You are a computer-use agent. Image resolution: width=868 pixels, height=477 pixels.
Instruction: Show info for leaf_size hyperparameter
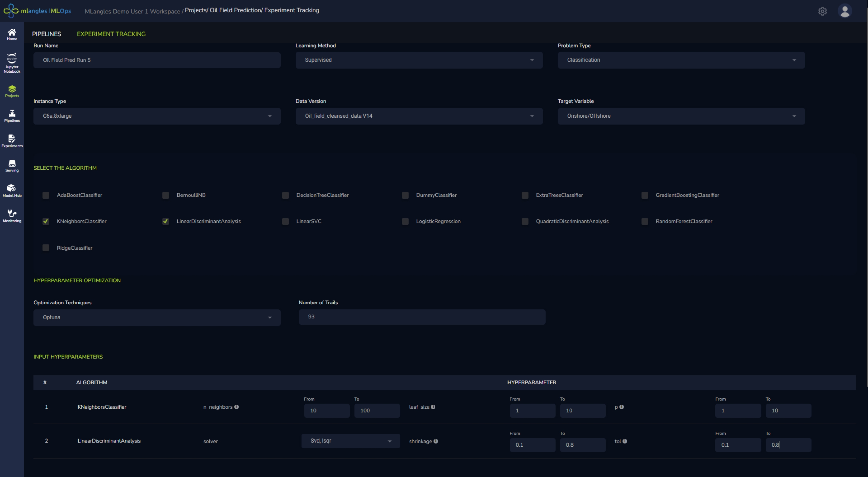pyautogui.click(x=433, y=407)
